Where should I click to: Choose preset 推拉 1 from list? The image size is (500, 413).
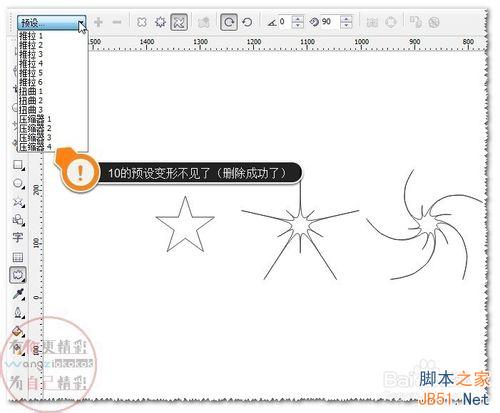point(53,36)
